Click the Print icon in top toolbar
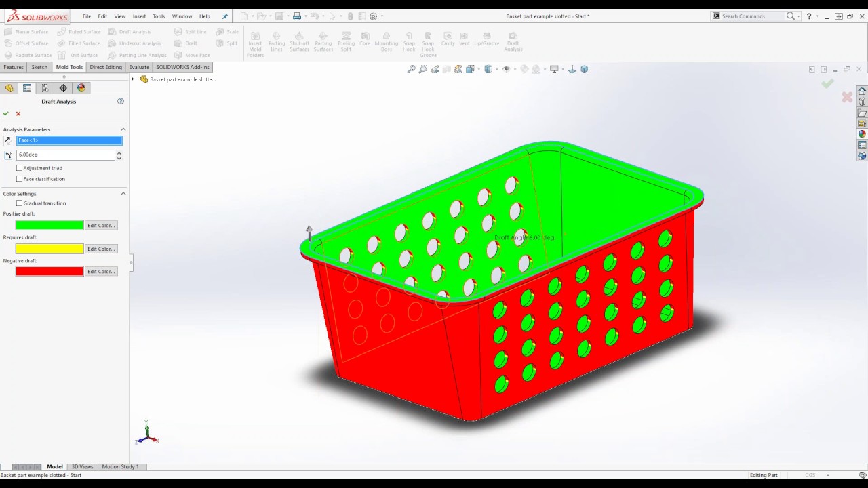This screenshot has width=868, height=488. click(297, 16)
